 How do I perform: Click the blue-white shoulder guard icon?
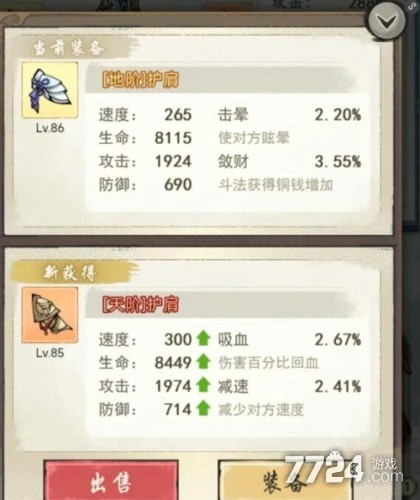pos(50,90)
